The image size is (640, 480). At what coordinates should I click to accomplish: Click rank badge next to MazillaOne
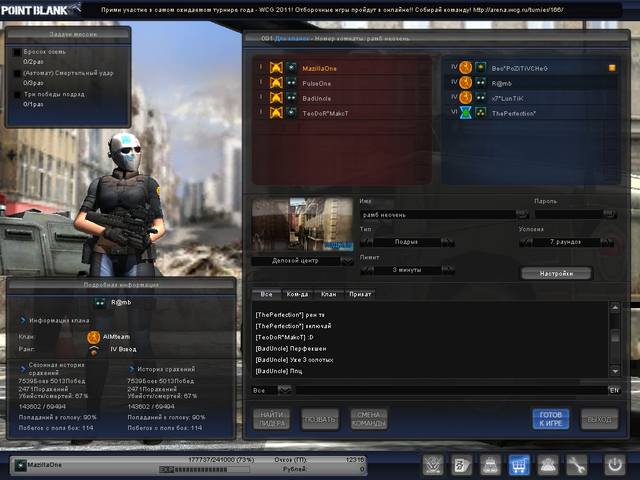pyautogui.click(x=277, y=68)
